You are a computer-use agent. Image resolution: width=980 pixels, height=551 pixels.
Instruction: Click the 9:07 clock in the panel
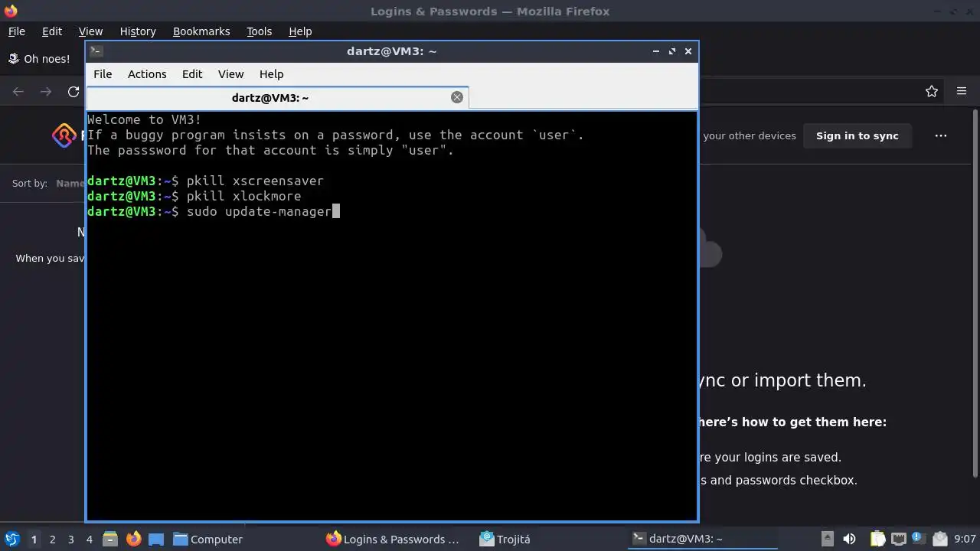pyautogui.click(x=965, y=540)
